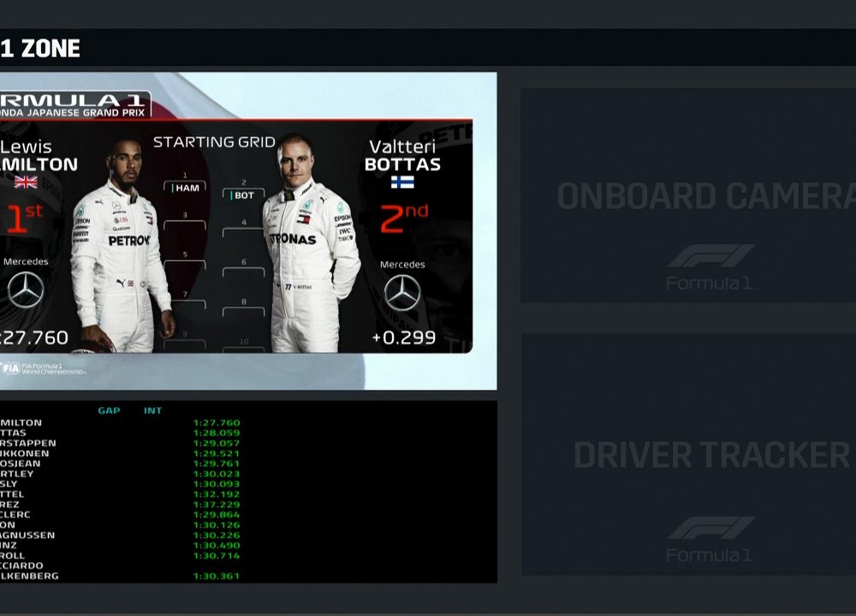This screenshot has width=856, height=616.
Task: Click the 1:30.490 lap time
Action: pyautogui.click(x=217, y=546)
